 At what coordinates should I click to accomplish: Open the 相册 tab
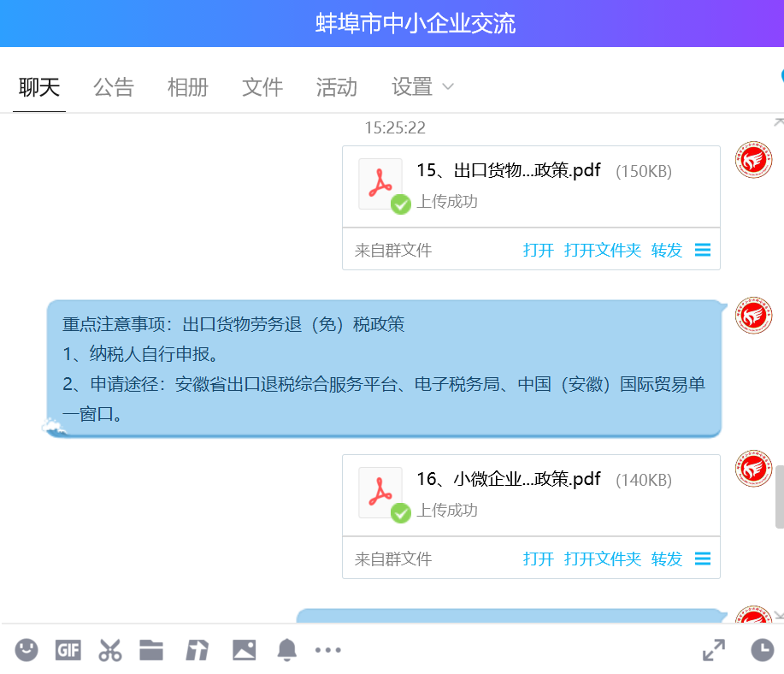tap(187, 87)
